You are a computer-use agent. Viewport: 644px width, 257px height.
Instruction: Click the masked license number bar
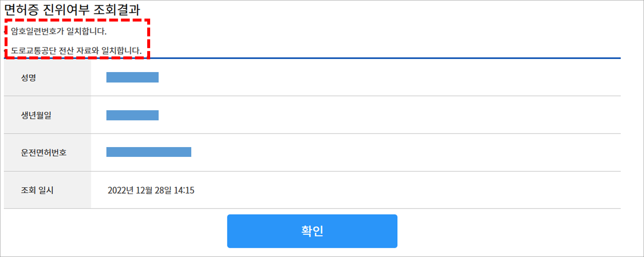149,152
